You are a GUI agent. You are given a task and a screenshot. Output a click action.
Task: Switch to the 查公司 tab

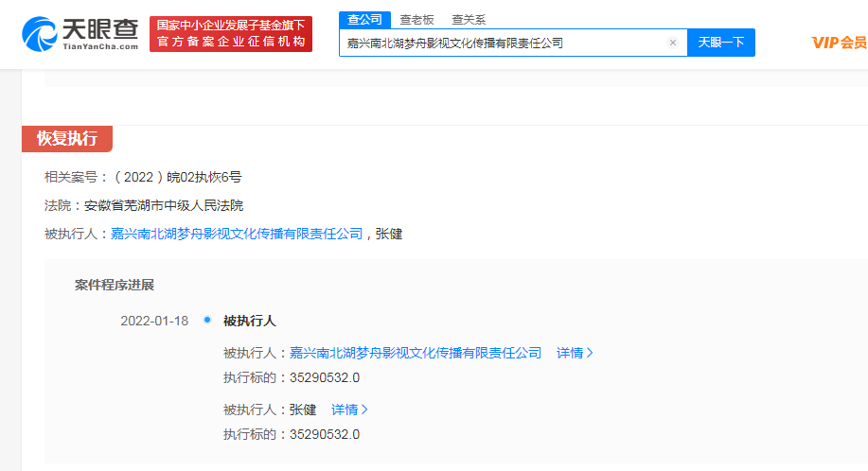coord(364,20)
